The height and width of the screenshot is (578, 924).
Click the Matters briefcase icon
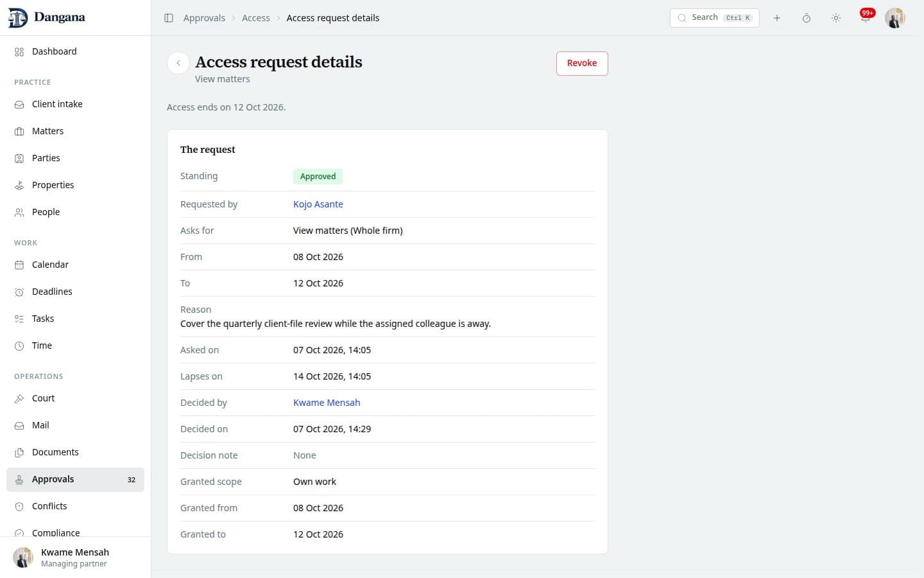click(x=19, y=131)
